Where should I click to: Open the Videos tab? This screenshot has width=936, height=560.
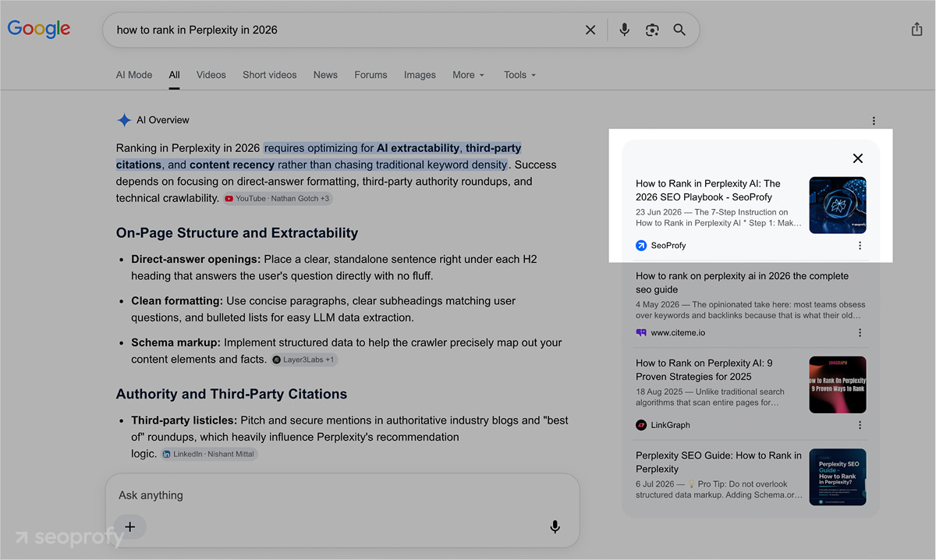(x=211, y=75)
